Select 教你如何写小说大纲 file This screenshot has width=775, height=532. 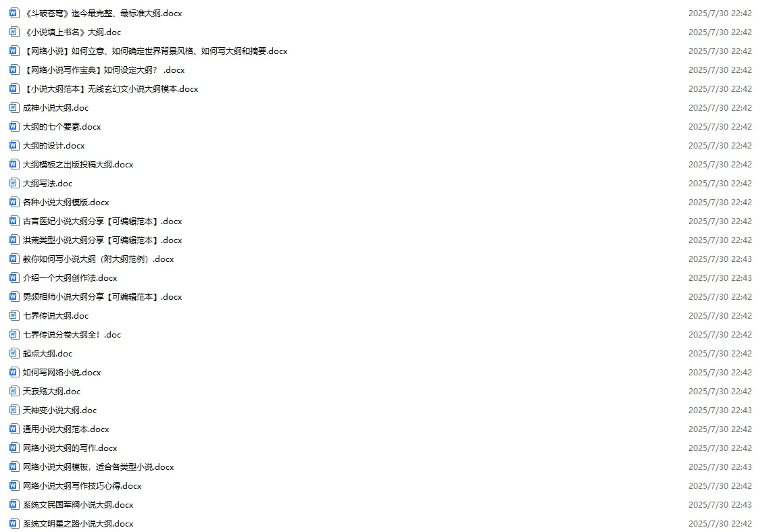[x=99, y=259]
